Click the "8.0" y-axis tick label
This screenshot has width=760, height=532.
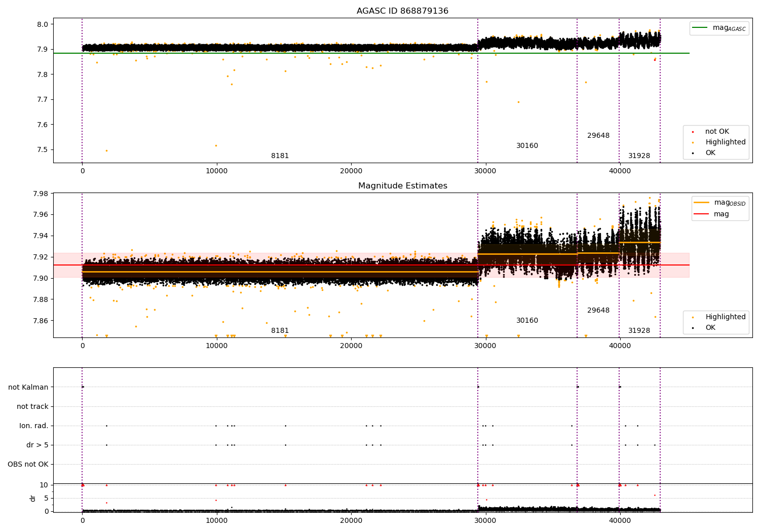coord(43,24)
